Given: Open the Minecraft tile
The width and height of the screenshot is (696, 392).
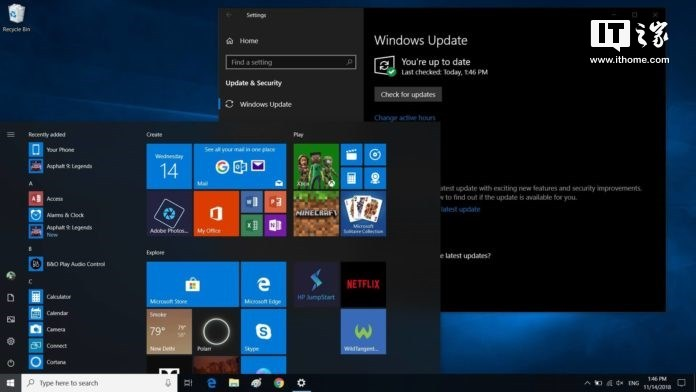Looking at the screenshot, I should 316,214.
